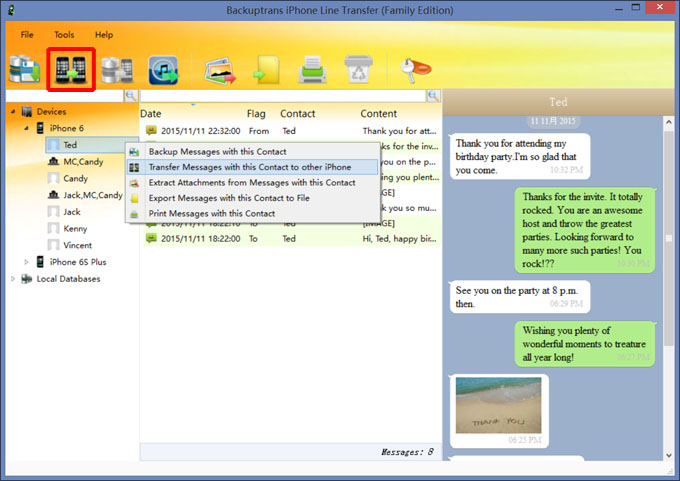
Task: Select the Devices root item
Action: pos(51,112)
